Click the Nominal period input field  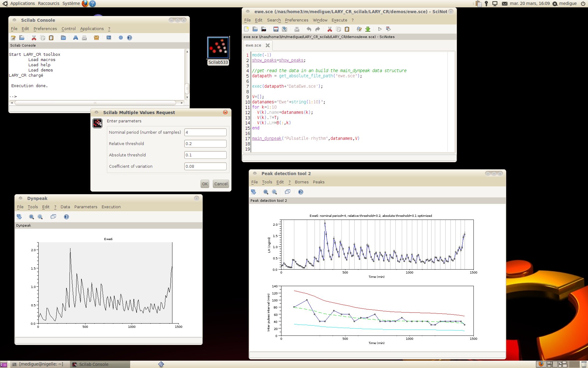pos(205,132)
